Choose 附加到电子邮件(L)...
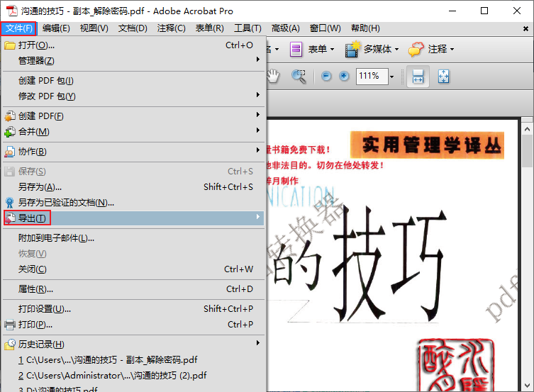Viewport: 534px width, 392px height. [133, 238]
